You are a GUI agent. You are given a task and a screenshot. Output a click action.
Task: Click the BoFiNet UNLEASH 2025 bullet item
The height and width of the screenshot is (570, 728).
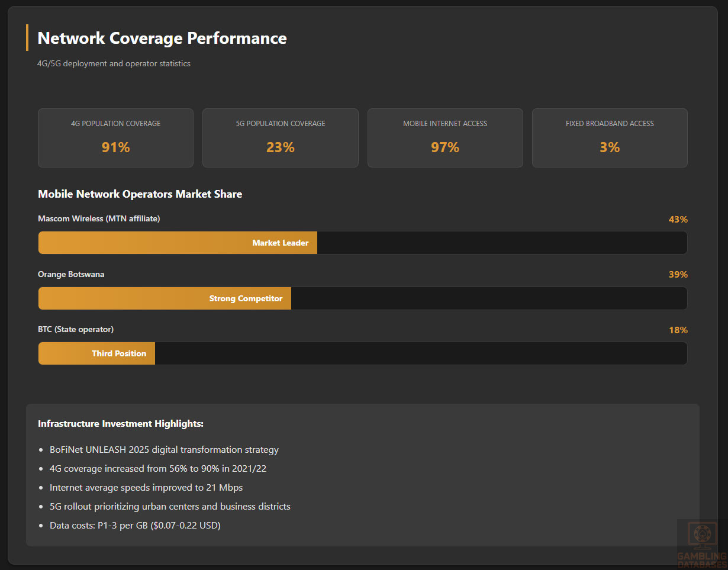click(x=164, y=450)
